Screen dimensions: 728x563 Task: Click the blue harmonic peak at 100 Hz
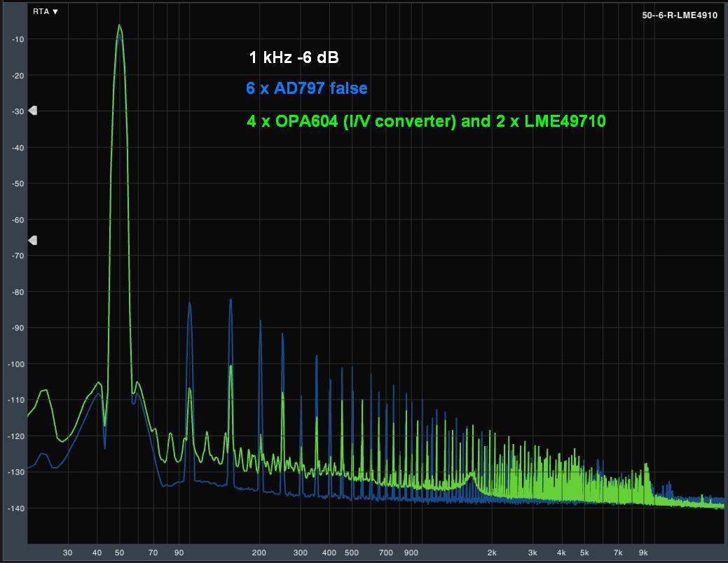(189, 303)
